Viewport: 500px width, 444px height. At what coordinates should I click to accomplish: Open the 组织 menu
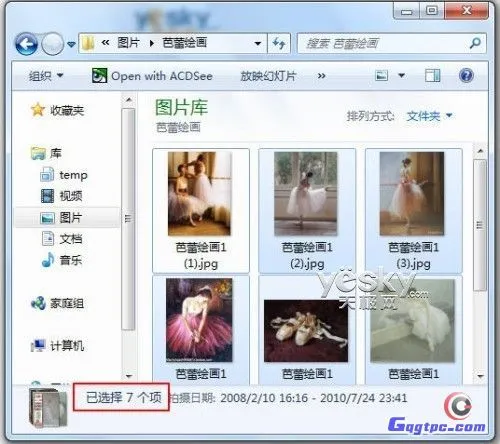tap(46, 76)
